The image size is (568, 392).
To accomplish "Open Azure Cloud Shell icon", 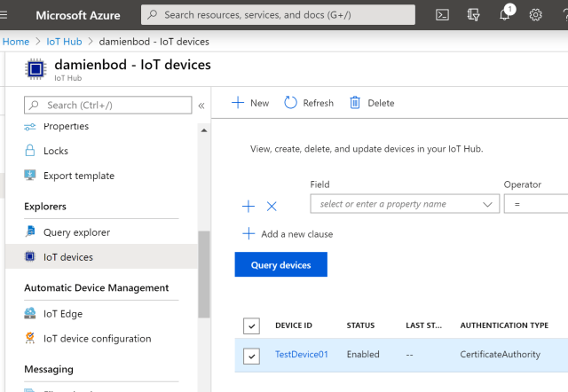I will click(x=442, y=15).
